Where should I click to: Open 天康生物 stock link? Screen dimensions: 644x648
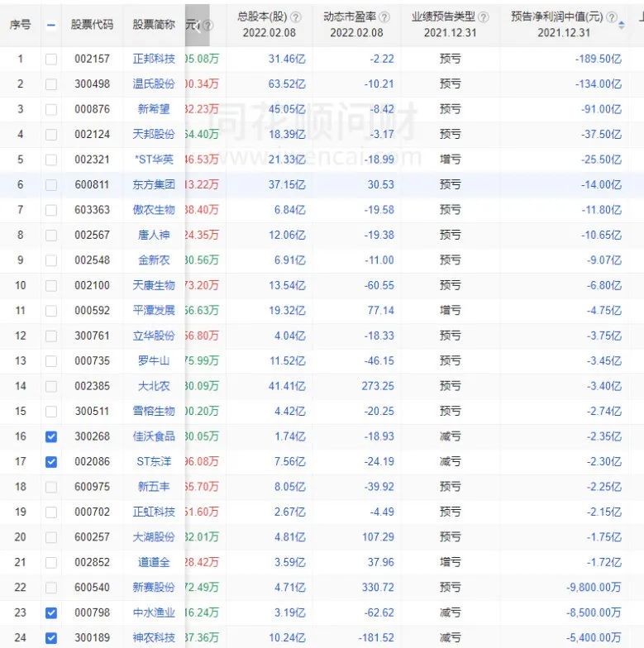[154, 286]
